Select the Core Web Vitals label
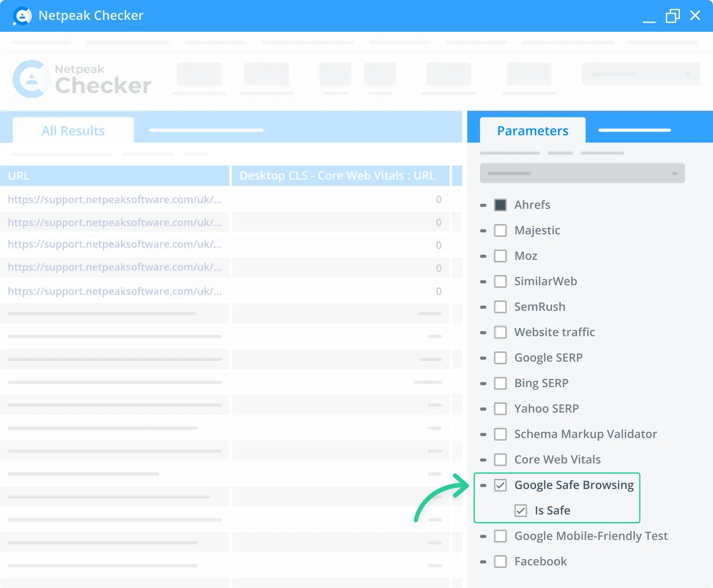The width and height of the screenshot is (713, 588). pos(557,460)
